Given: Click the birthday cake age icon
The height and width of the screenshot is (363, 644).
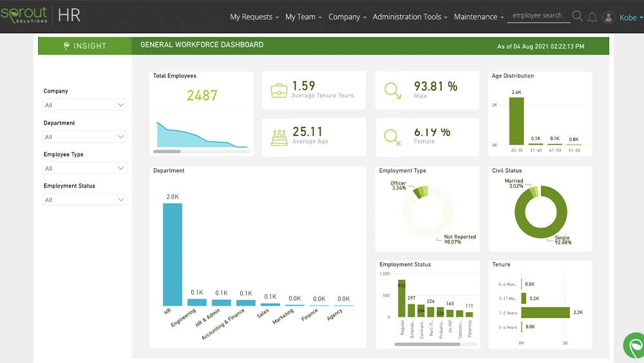Looking at the screenshot, I should coord(279,137).
